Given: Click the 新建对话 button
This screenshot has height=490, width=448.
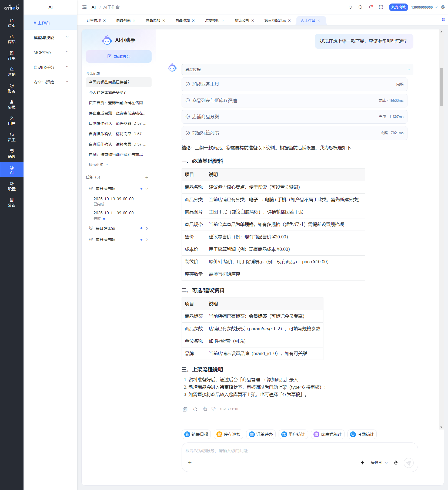Looking at the screenshot, I should pyautogui.click(x=119, y=56).
